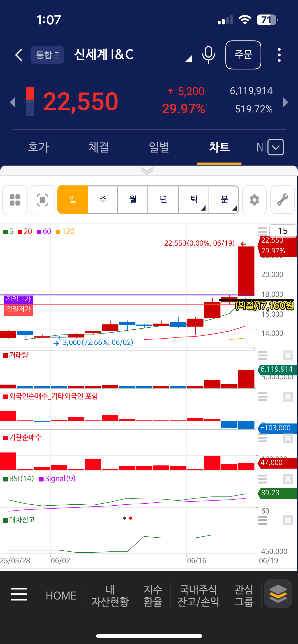Viewport: 298px width, 644px height.
Task: Tap the purple 60-day MA swatch
Action: (x=39, y=232)
